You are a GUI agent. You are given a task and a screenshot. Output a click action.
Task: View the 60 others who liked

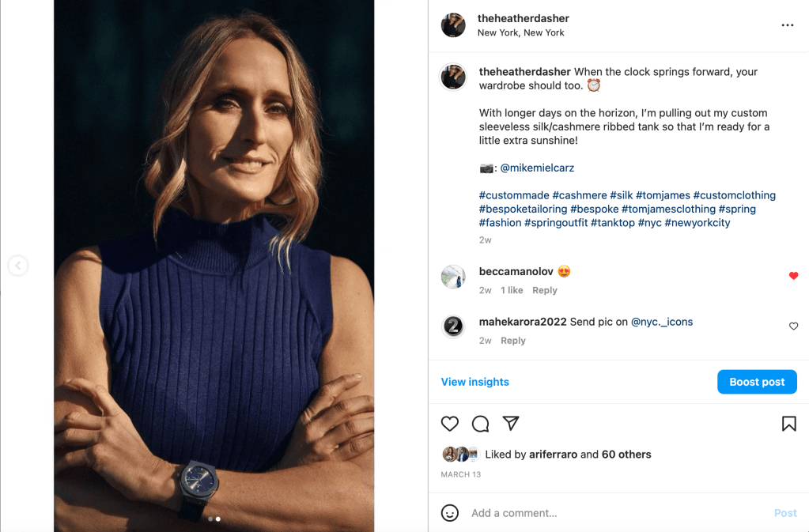tap(626, 455)
